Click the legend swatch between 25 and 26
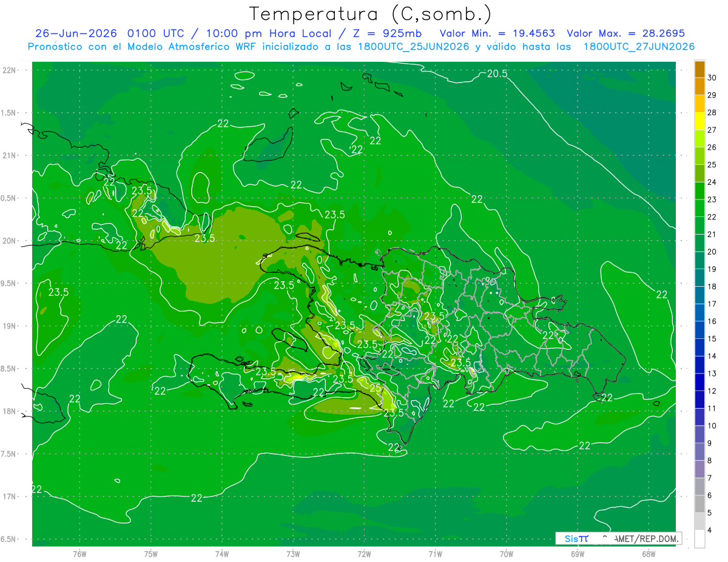The image size is (728, 562). 699,156
